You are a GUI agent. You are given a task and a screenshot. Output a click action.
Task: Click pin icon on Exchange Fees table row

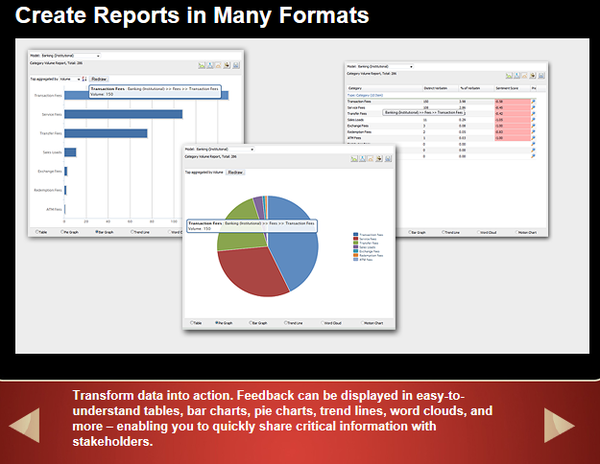pos(533,126)
